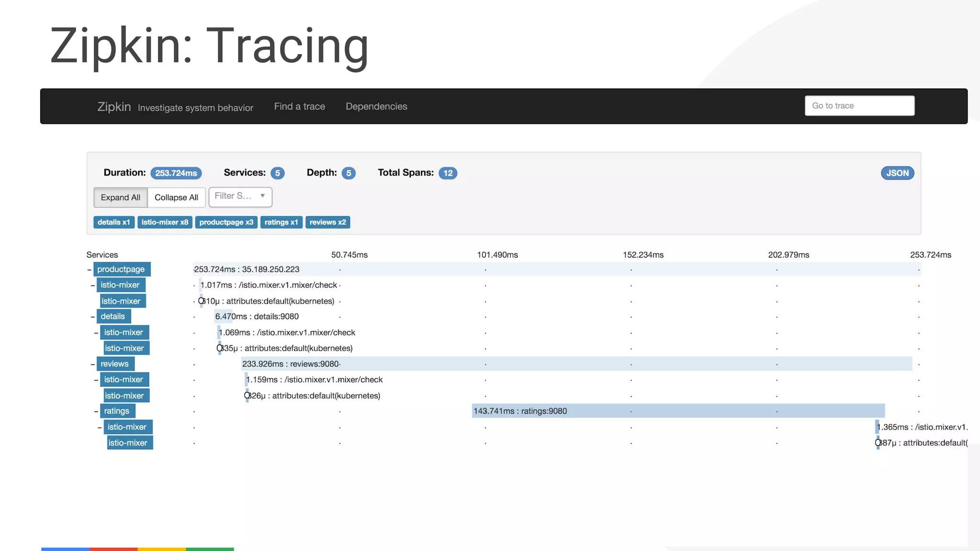Collapse the istio-mixer span under productpage
Screen dimensions: 980x551
coord(93,286)
